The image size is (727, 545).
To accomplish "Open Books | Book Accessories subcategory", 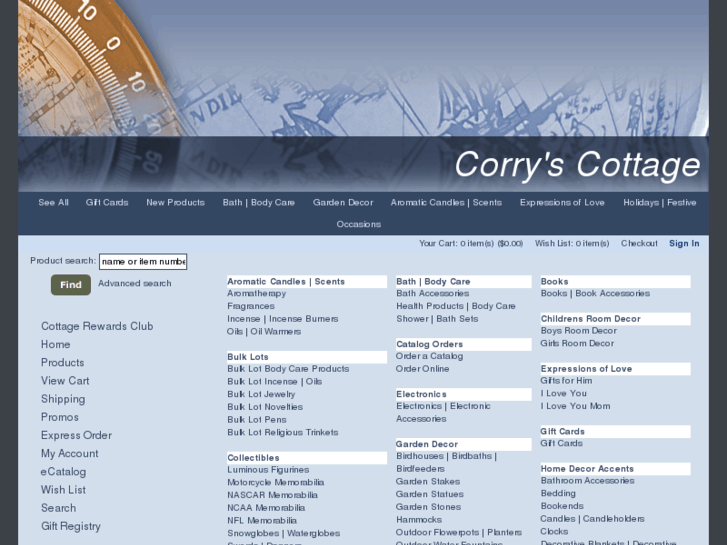I will tap(595, 294).
